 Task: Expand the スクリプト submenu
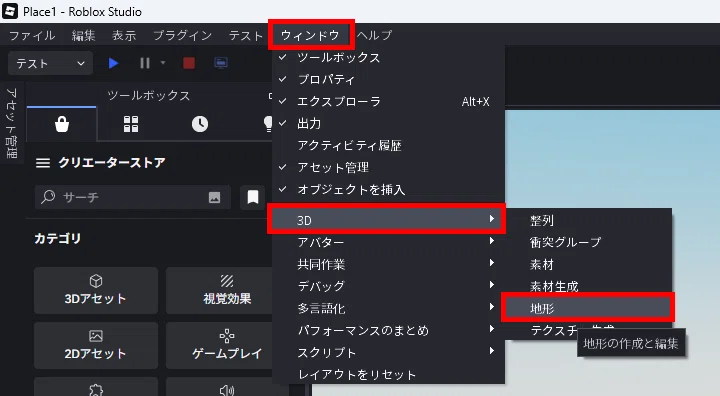388,352
